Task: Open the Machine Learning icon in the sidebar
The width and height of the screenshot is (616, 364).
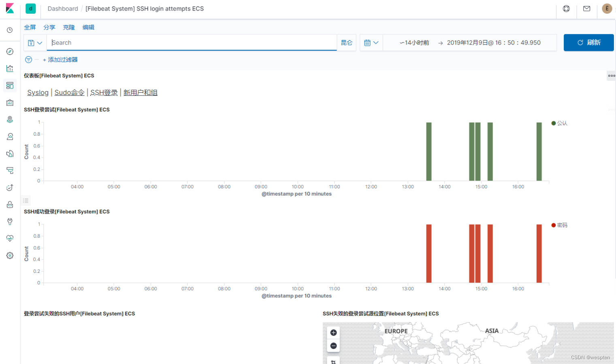Action: coord(10,136)
